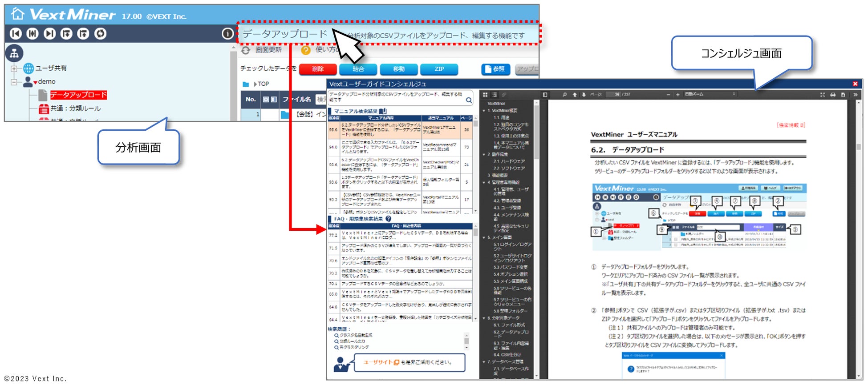Jump to first with the skip-back toolbar icon
This screenshot has width=868, height=385.
click(x=16, y=33)
